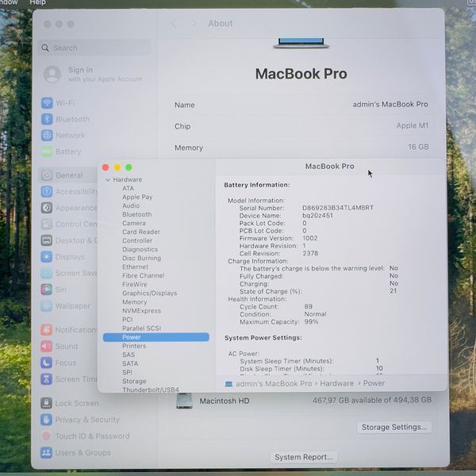Select Controller in the Hardware list

point(137,240)
